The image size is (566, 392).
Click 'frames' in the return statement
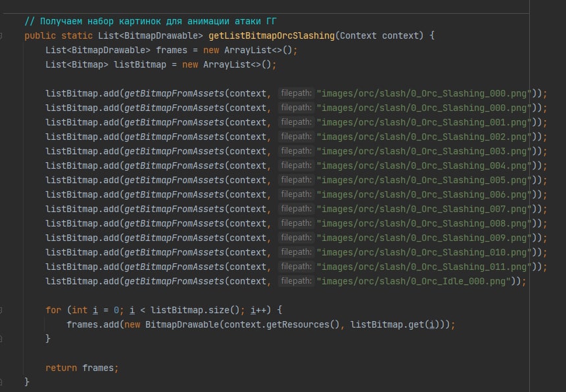(x=98, y=368)
